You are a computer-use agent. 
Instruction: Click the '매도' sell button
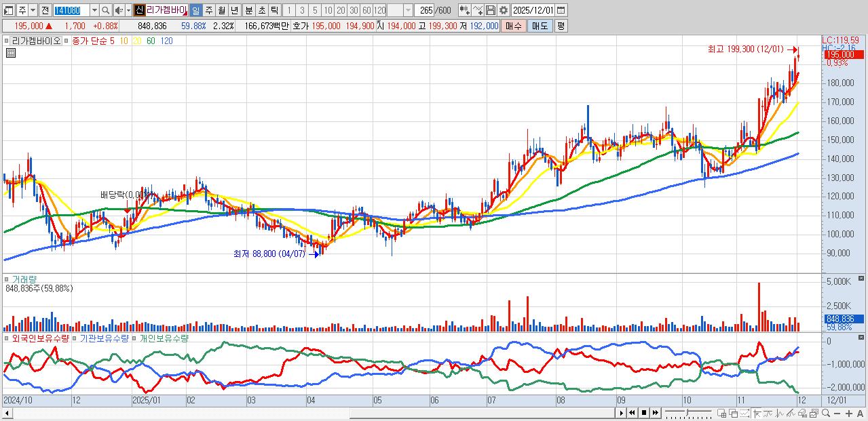point(540,26)
